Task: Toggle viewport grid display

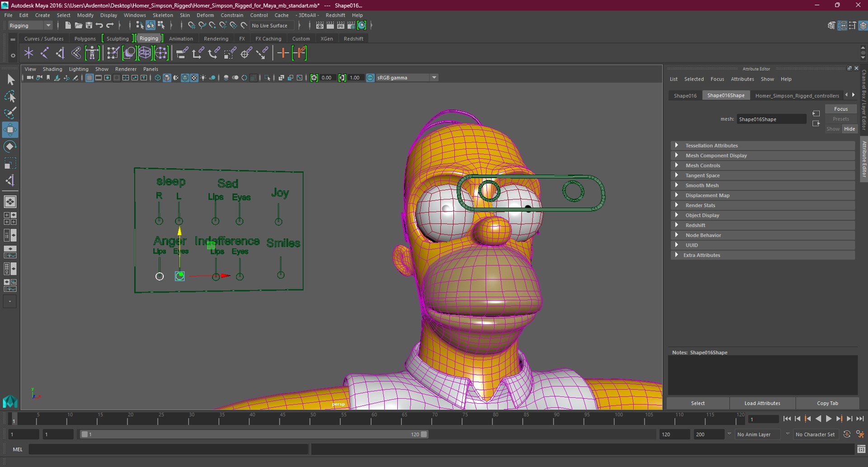Action: (x=90, y=78)
